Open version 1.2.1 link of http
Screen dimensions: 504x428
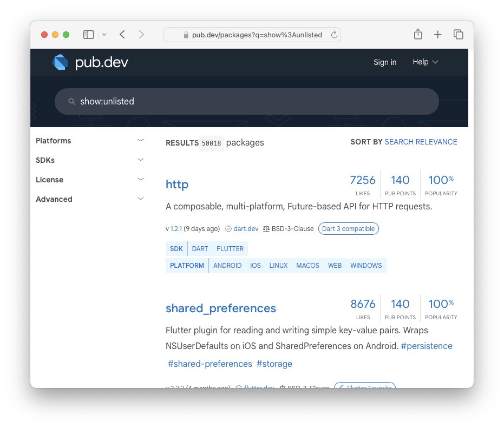[x=176, y=229]
